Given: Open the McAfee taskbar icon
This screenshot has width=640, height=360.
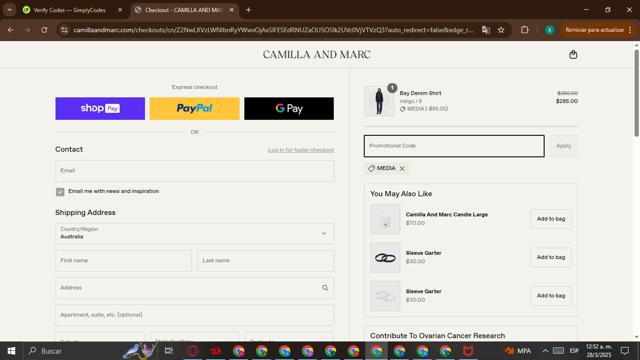Looking at the screenshot, I should tap(468, 351).
